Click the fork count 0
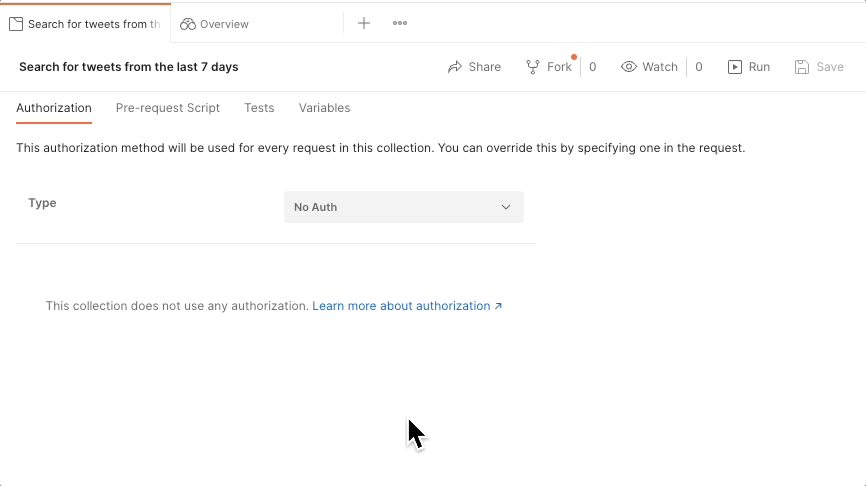866x486 pixels. coord(593,67)
